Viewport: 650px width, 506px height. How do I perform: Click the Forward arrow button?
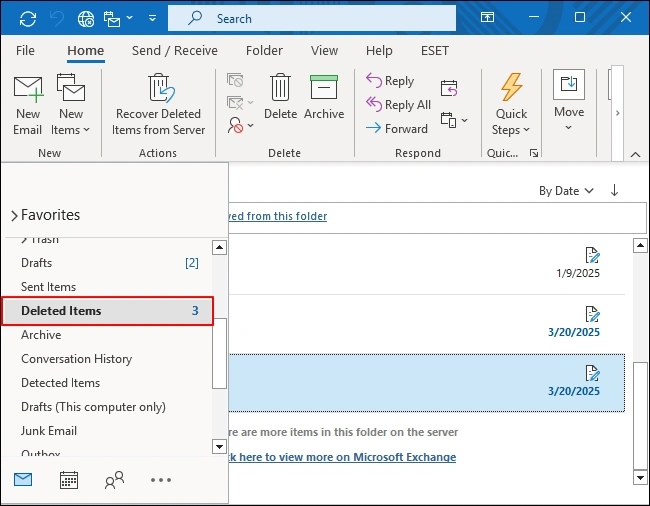click(397, 128)
